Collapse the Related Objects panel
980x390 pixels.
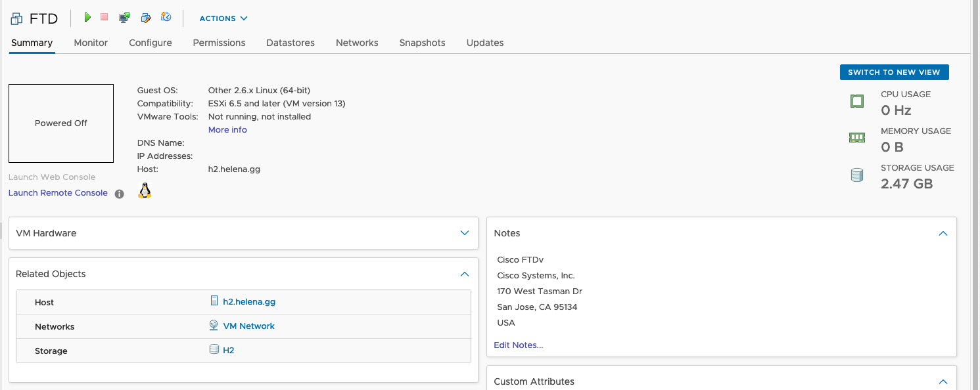click(465, 274)
